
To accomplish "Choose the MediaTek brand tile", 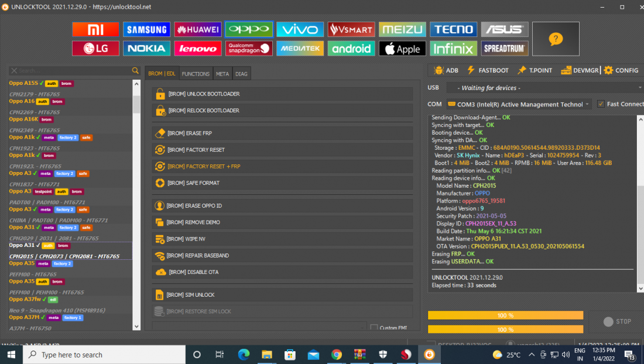I will [x=300, y=49].
